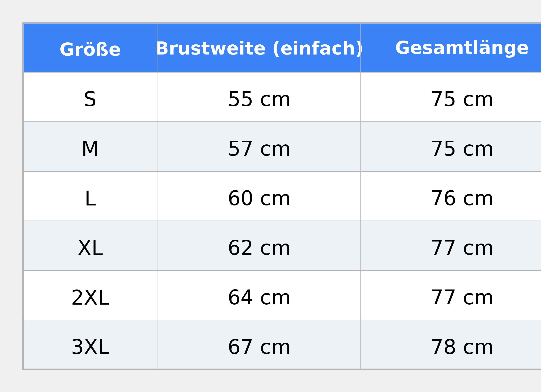This screenshot has height=392, width=541.
Task: Click the 78 cm total length
Action: (x=462, y=347)
